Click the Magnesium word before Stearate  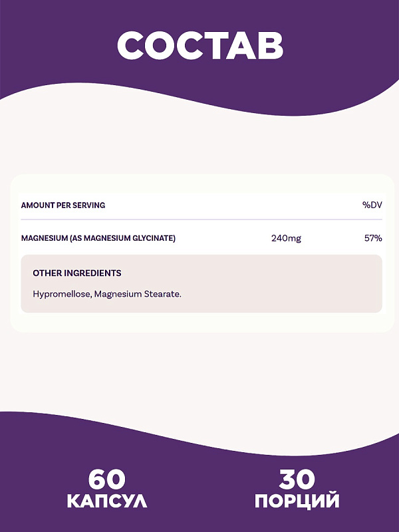(x=118, y=293)
